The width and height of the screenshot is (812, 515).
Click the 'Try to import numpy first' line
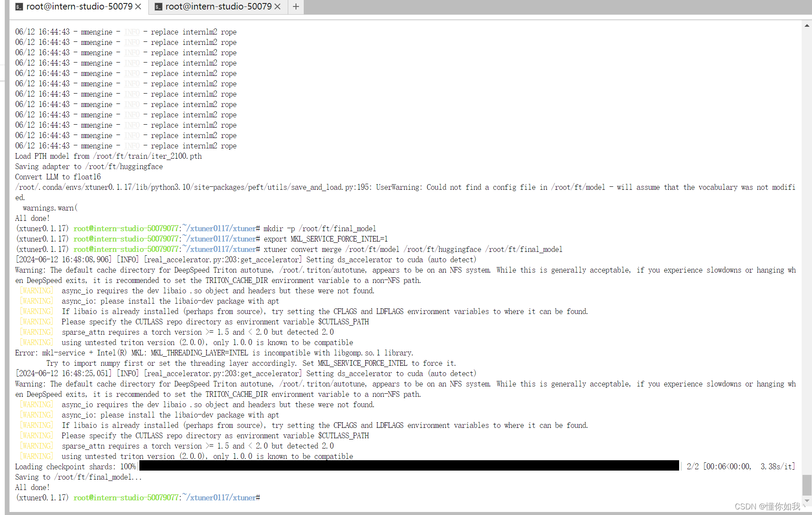click(x=251, y=363)
